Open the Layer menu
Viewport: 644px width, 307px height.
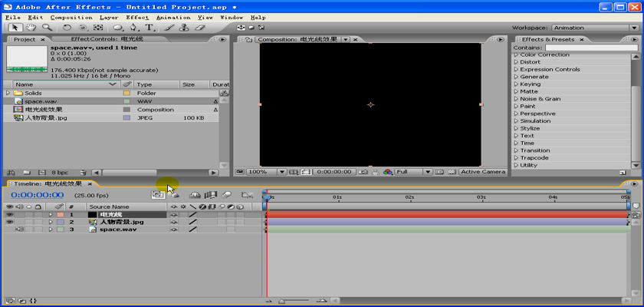pyautogui.click(x=109, y=17)
